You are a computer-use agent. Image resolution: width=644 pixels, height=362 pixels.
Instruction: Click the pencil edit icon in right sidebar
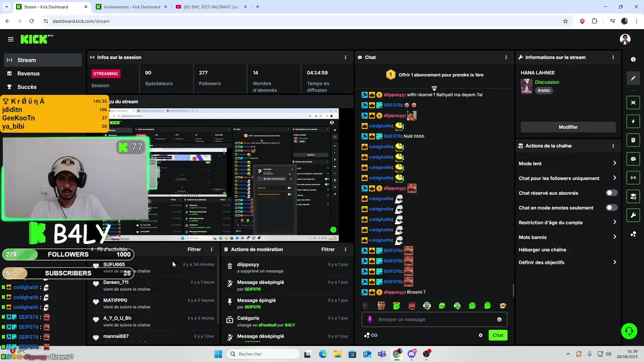click(x=633, y=78)
